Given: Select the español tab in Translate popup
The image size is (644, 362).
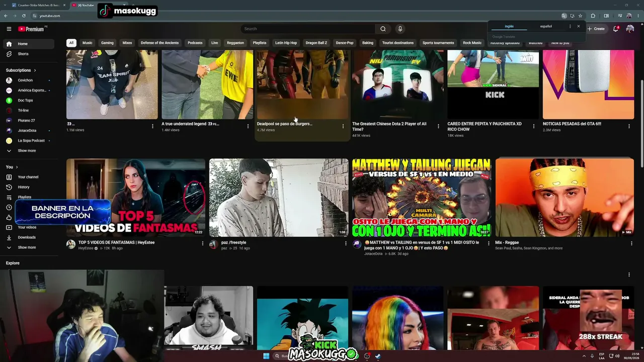Looking at the screenshot, I should 546,26.
